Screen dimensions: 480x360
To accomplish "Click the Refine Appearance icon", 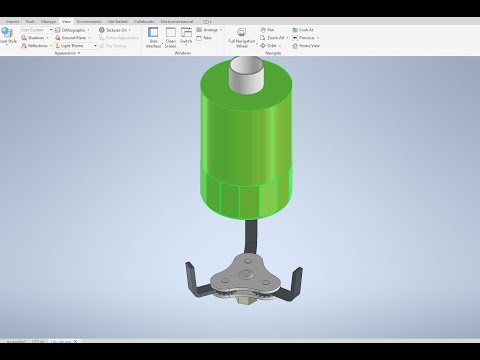I will click(x=102, y=38).
